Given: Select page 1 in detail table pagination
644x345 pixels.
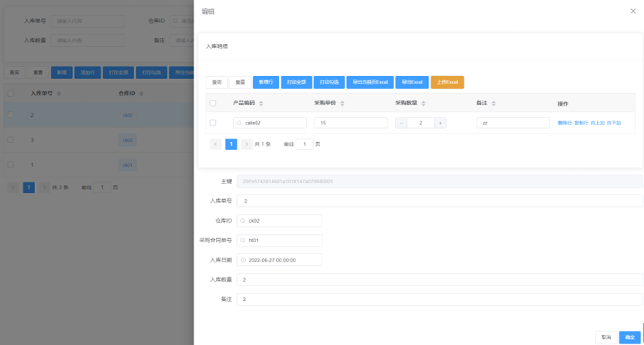Looking at the screenshot, I should (232, 145).
